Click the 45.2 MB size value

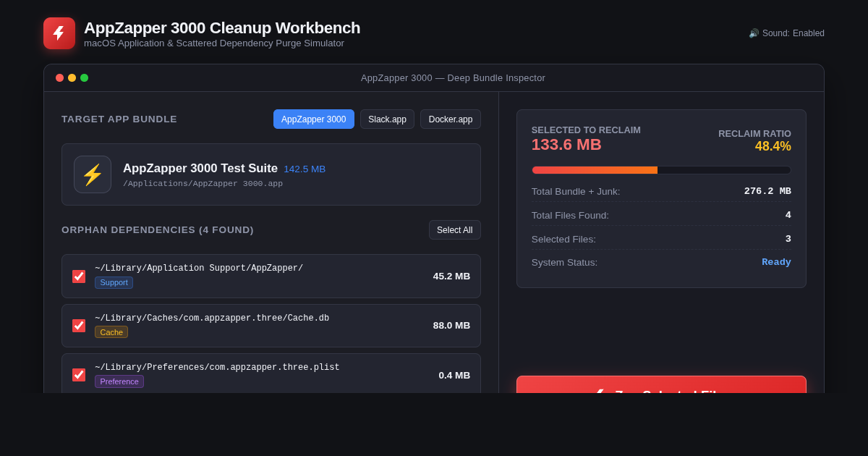451,276
